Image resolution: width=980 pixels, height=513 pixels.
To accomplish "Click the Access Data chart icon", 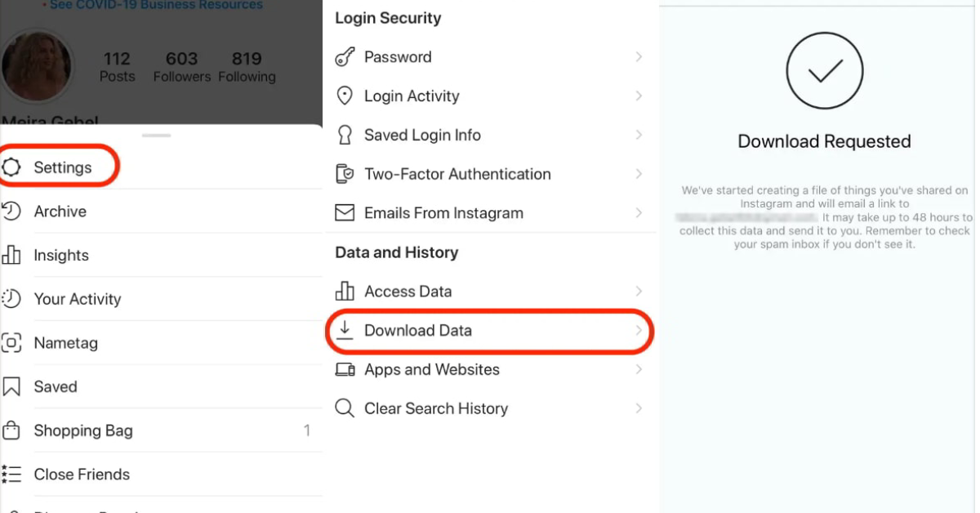I will (x=344, y=291).
